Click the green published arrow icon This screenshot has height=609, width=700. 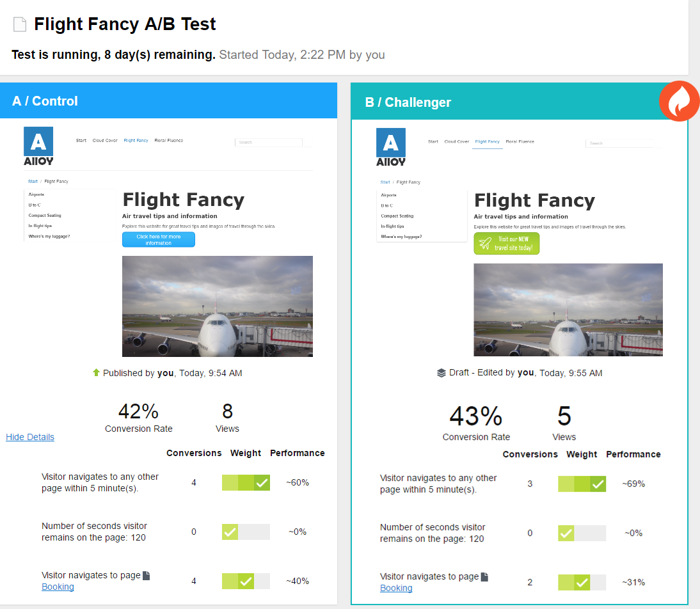click(96, 372)
